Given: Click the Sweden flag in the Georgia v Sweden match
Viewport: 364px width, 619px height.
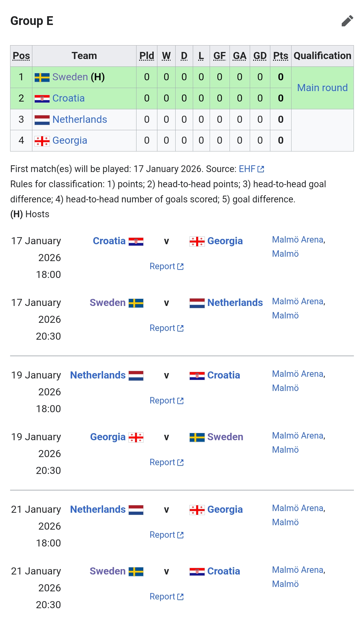Looking at the screenshot, I should (x=197, y=438).
